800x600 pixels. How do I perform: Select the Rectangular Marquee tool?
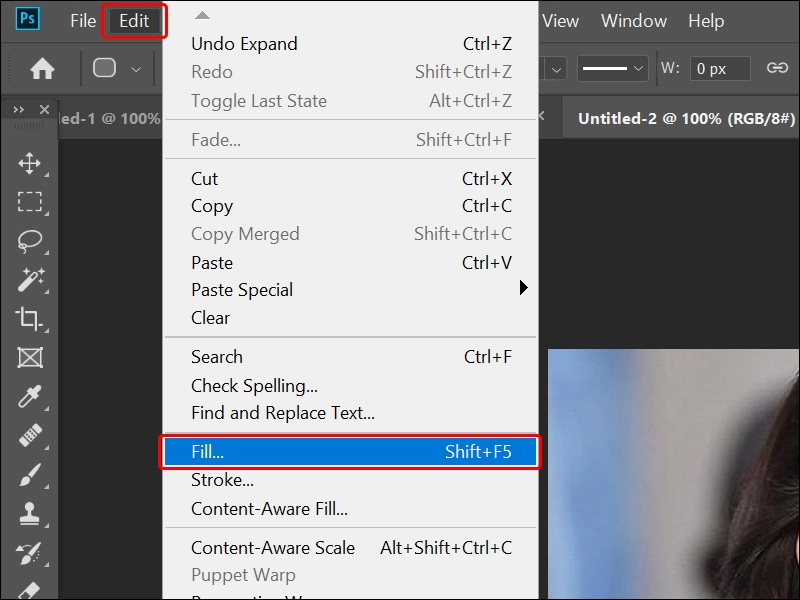(30, 200)
